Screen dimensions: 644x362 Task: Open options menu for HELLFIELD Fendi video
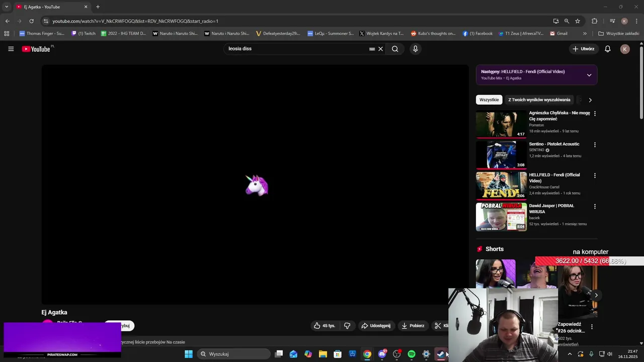click(x=595, y=175)
